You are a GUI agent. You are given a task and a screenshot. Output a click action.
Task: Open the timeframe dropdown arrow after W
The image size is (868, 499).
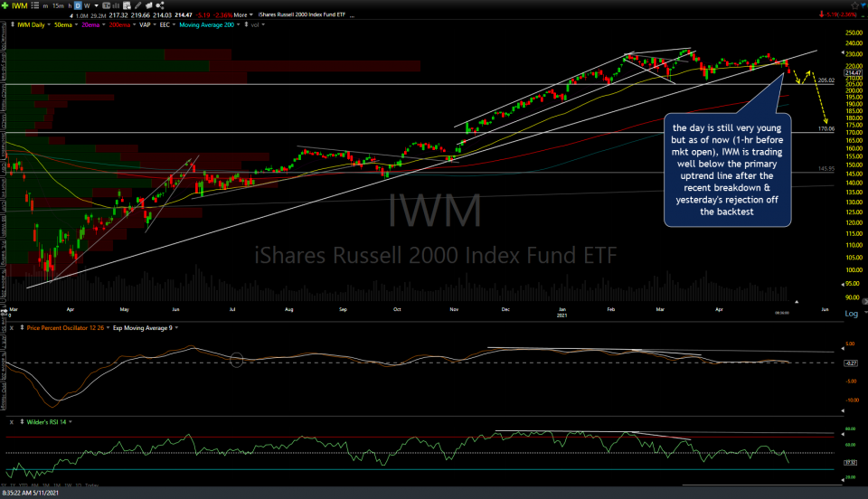tap(96, 6)
